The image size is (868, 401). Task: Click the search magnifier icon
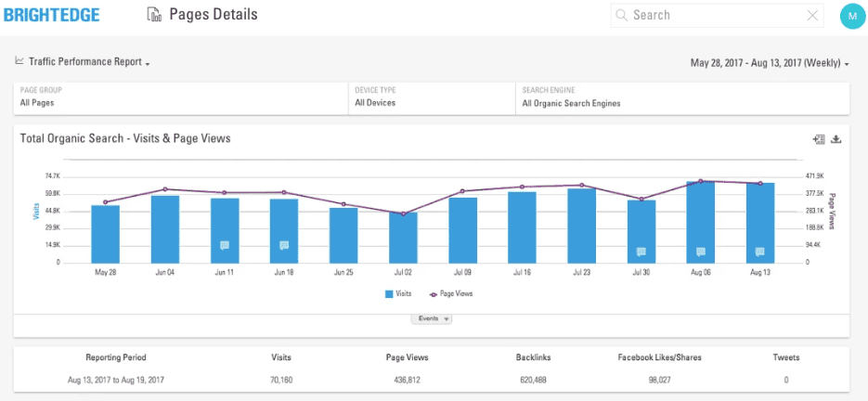(622, 15)
